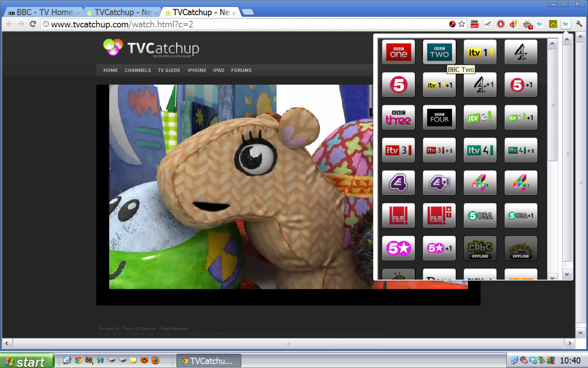The image size is (588, 368).
Task: Select the Channel 5 +1 tile
Action: (x=521, y=85)
